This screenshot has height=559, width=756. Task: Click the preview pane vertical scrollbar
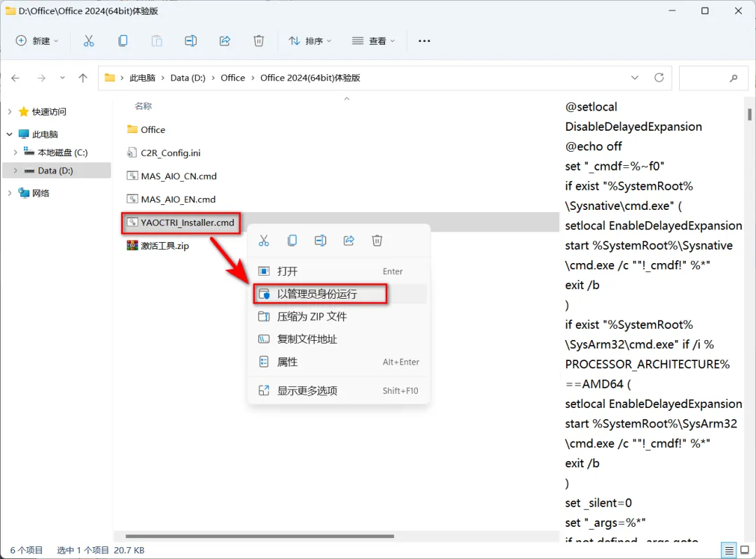pyautogui.click(x=750, y=114)
